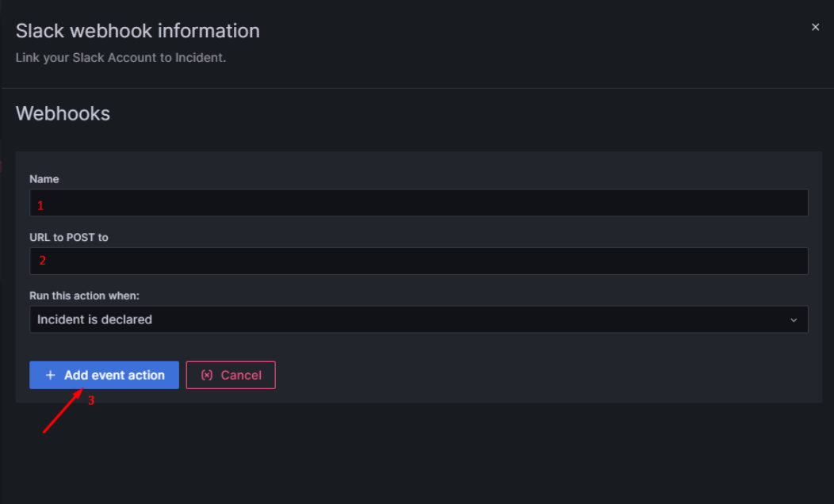
Task: Open the 'Run this action when' dropdown
Action: click(x=419, y=319)
